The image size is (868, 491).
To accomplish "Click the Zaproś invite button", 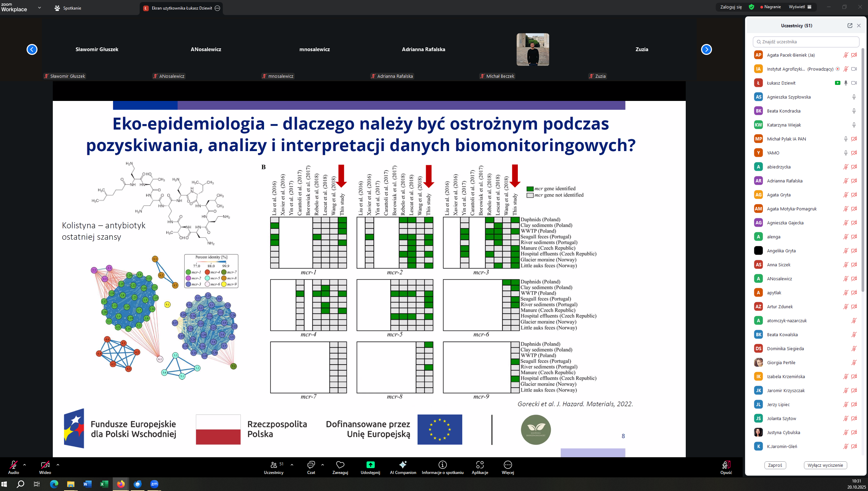I will [x=775, y=465].
